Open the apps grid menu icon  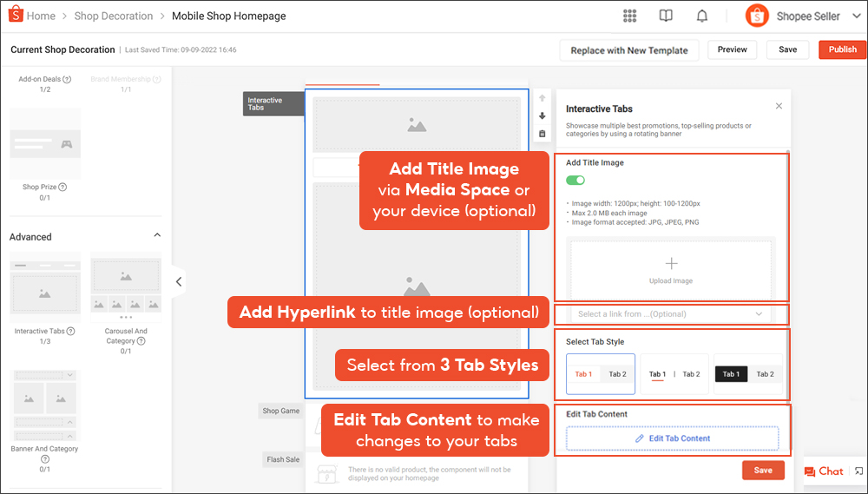coord(629,16)
